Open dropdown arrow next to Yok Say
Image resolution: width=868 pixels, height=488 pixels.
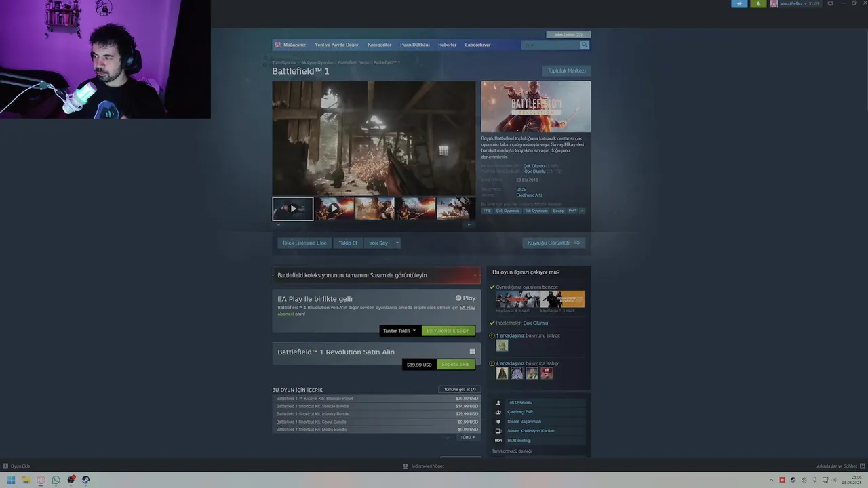tap(397, 243)
